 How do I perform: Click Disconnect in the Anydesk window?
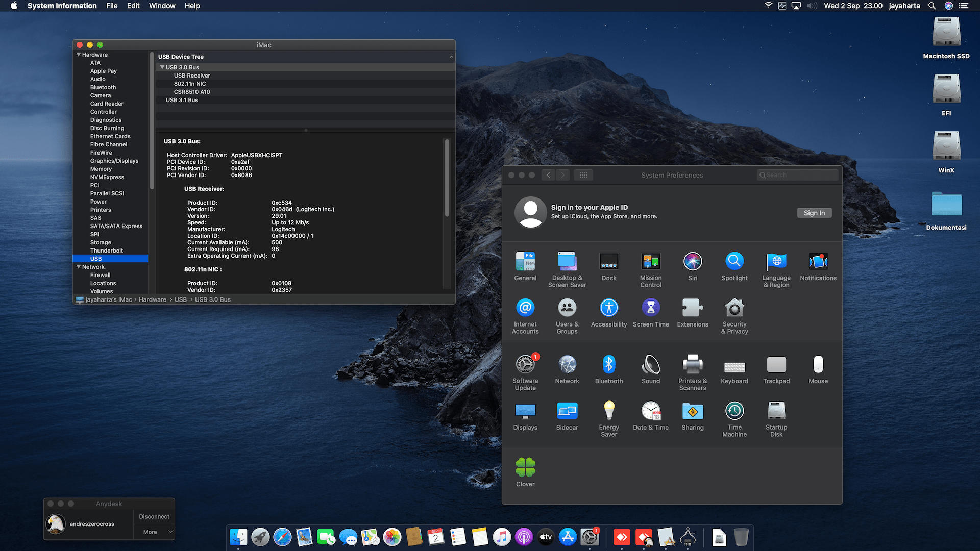pyautogui.click(x=154, y=516)
